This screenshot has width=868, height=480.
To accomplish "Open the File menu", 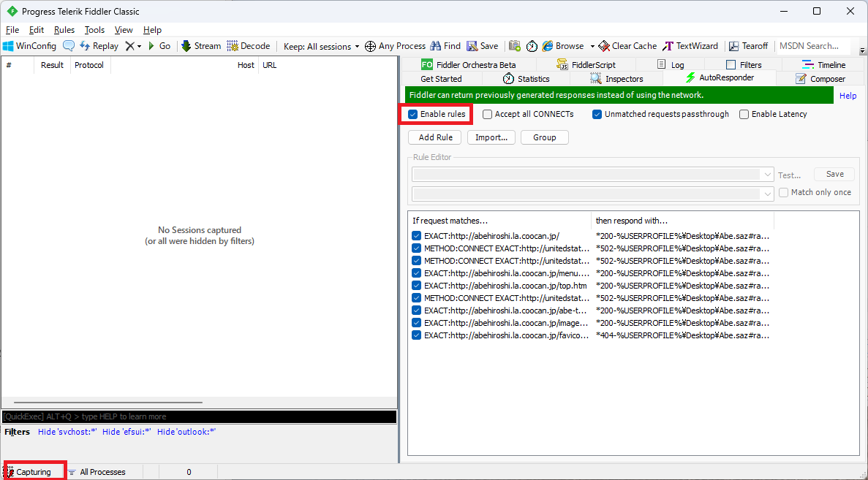I will pyautogui.click(x=12, y=30).
